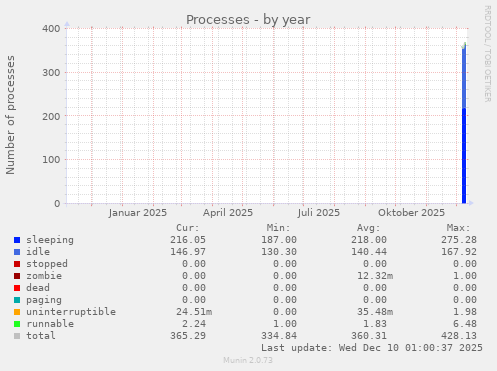Click the 'runnable' legend label
This screenshot has width=497, height=371.
pyautogui.click(x=50, y=324)
